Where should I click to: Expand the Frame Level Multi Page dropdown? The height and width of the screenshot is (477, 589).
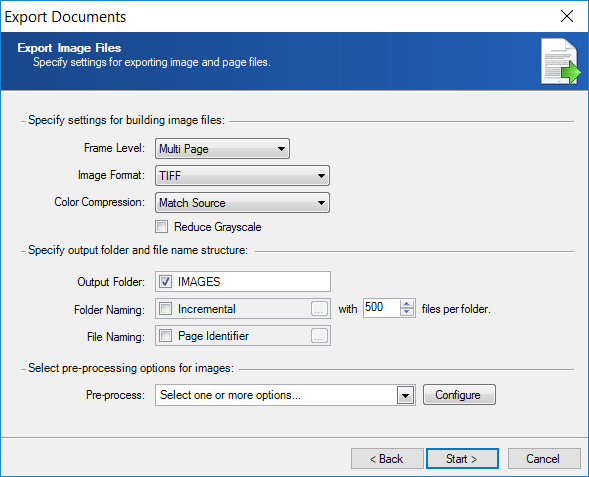coord(222,149)
